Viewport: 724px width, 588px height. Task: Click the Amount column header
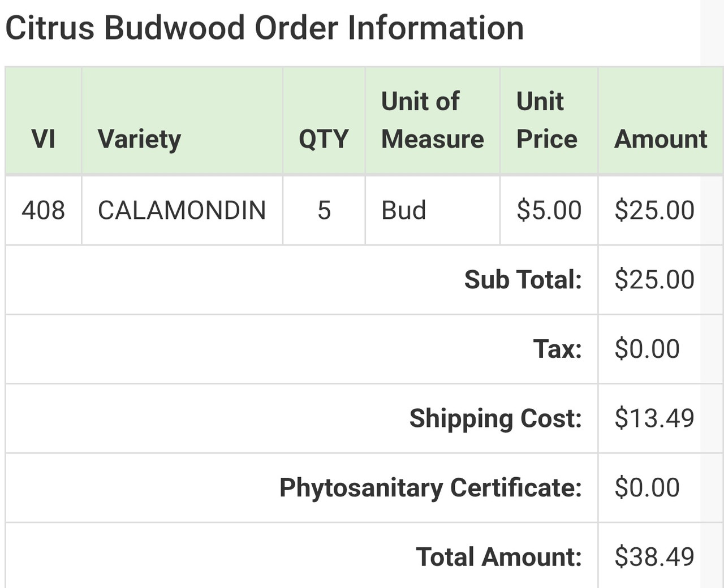click(x=660, y=139)
